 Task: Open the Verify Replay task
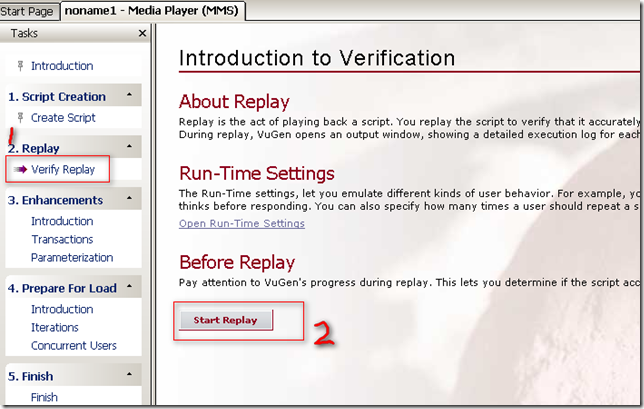63,169
